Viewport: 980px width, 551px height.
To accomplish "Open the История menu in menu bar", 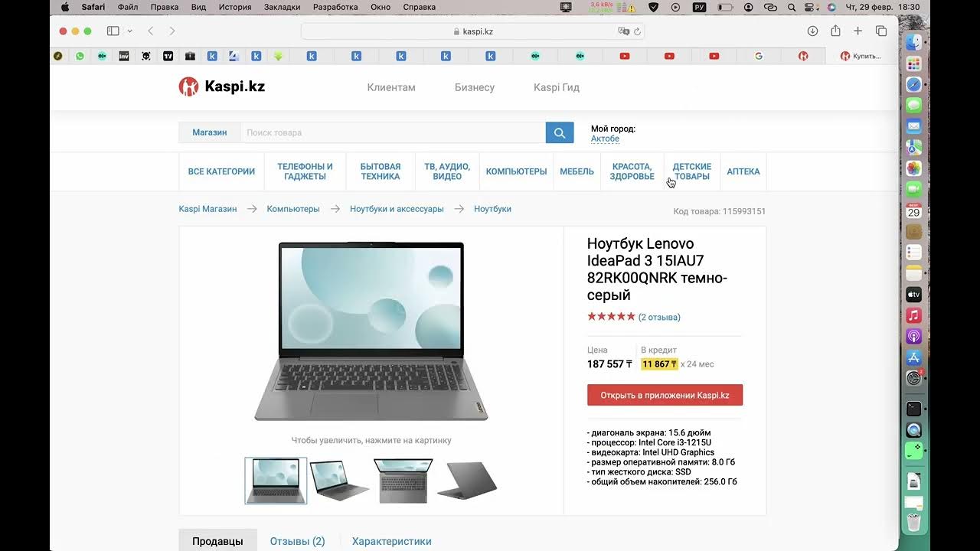I will point(235,7).
